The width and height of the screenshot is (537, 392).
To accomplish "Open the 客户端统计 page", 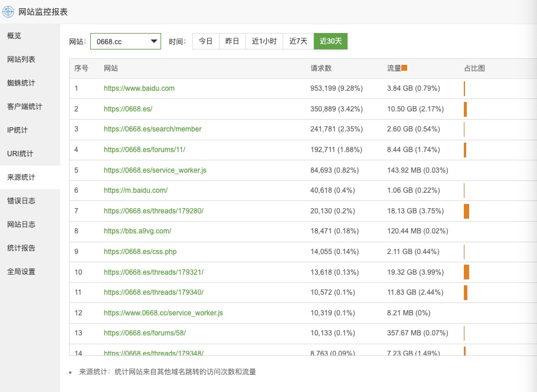I will pos(25,107).
